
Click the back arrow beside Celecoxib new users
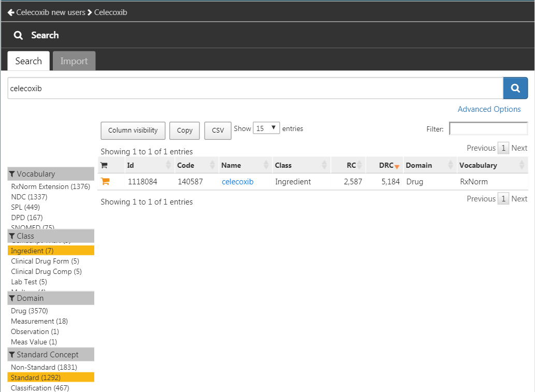tap(11, 12)
